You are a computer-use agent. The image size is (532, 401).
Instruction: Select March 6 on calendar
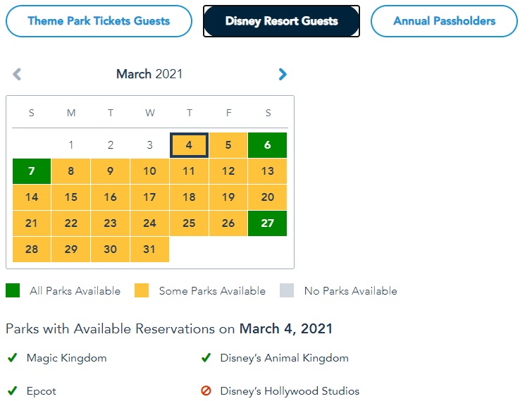(267, 145)
